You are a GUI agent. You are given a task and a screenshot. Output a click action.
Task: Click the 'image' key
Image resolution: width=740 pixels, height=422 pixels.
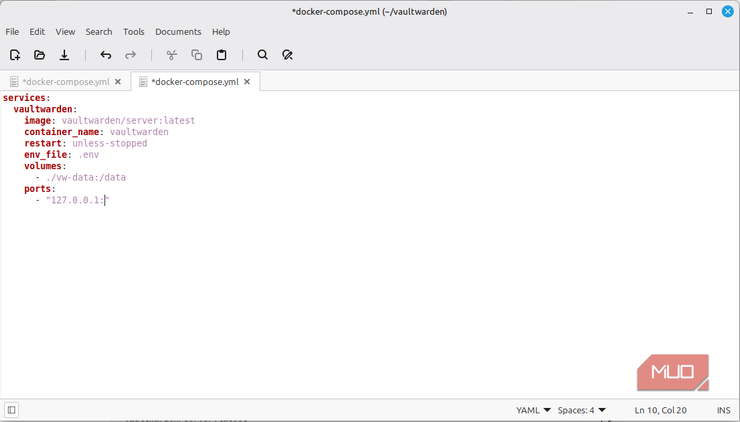[x=37, y=120]
